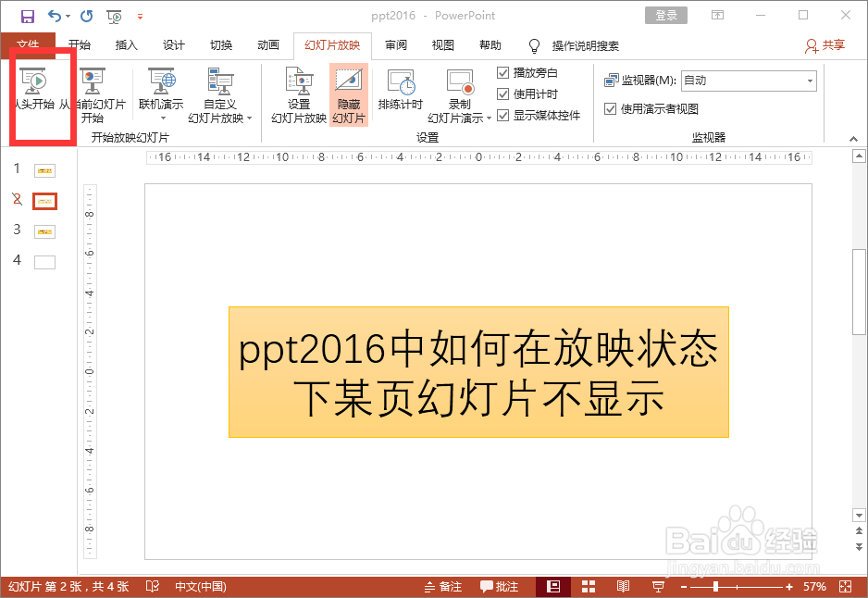Start slideshow from current slide (从当前幻灯片开始)
Image resolution: width=868 pixels, height=598 pixels.
click(93, 95)
